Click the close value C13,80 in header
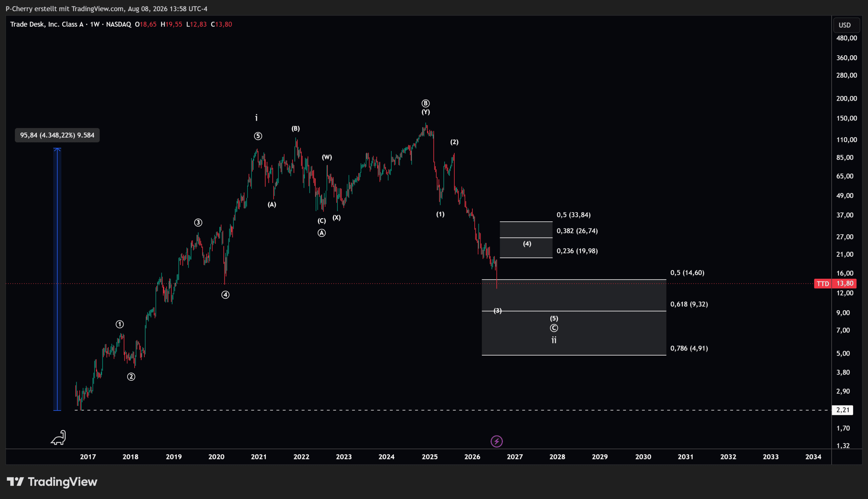 [221, 24]
